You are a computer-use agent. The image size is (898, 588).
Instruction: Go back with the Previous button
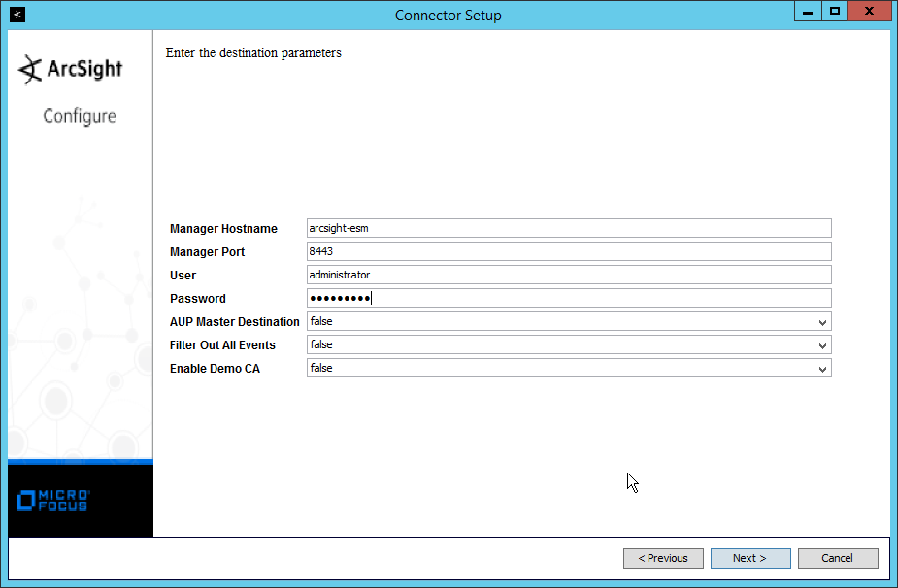click(x=663, y=558)
